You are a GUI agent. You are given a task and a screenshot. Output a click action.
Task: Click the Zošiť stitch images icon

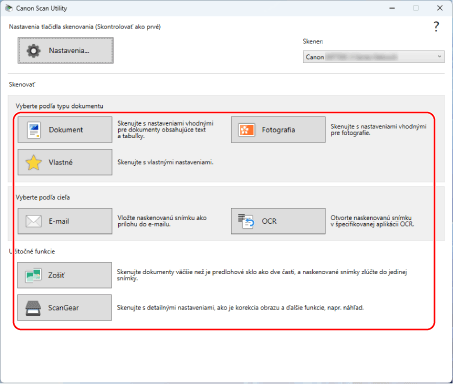pos(33,275)
